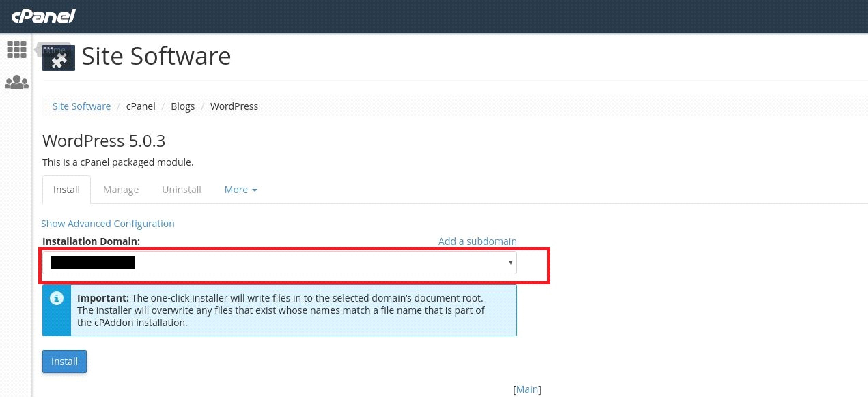Image resolution: width=868 pixels, height=397 pixels.
Task: Click the Installation Domain dropdown arrow
Action: tap(510, 263)
